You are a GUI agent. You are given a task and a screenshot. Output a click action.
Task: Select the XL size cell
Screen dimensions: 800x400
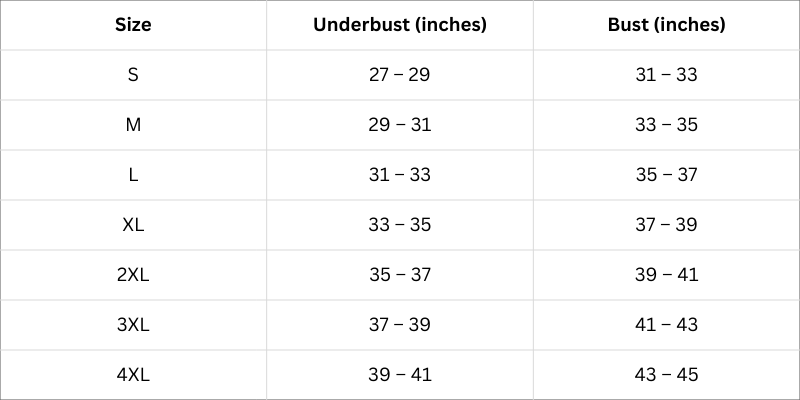[133, 225]
